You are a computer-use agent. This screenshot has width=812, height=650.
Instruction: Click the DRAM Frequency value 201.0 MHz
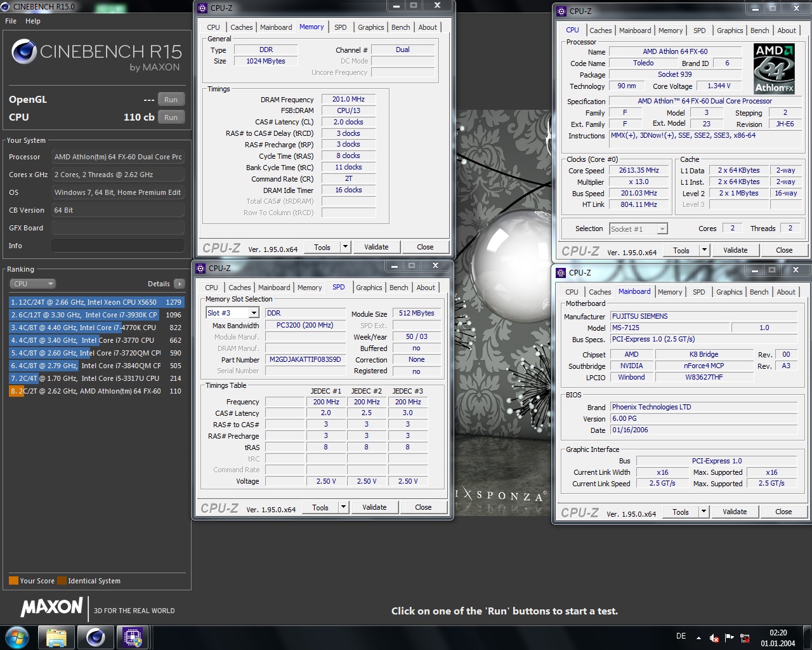click(x=348, y=99)
